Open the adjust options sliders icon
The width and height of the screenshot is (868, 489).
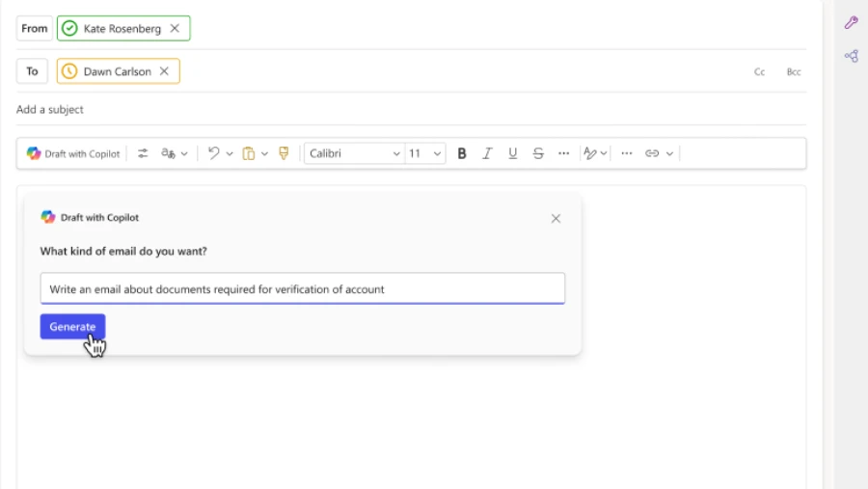click(x=143, y=153)
